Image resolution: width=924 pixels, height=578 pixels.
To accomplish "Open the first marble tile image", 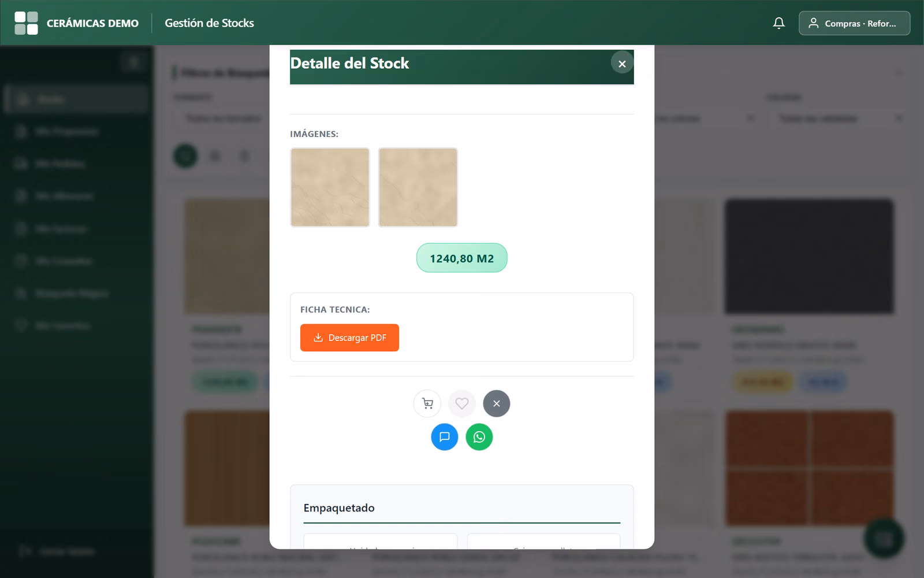I will (330, 187).
